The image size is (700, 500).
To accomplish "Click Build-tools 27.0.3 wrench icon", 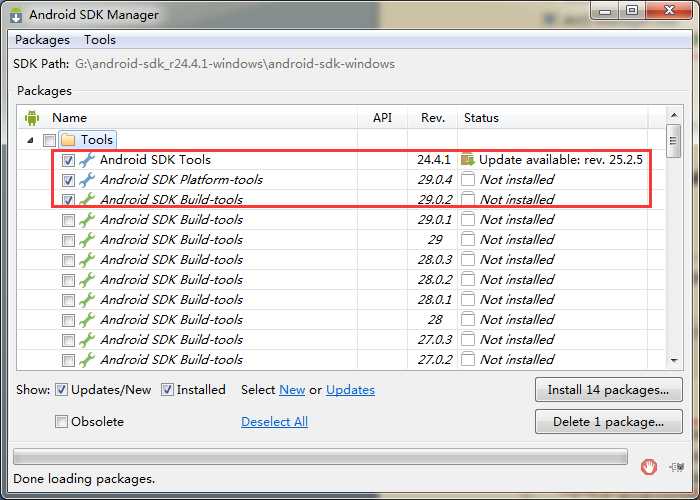I will (87, 340).
